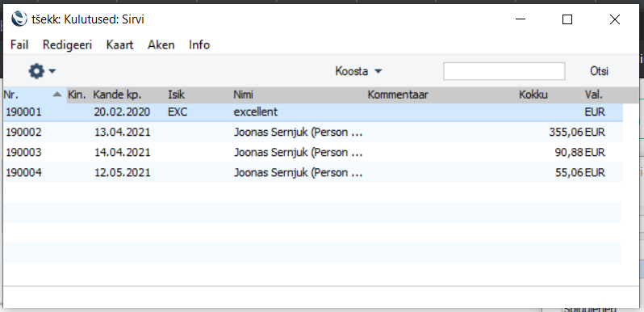Select record 190001 excellent row
The height and width of the screenshot is (312, 644).
313,112
